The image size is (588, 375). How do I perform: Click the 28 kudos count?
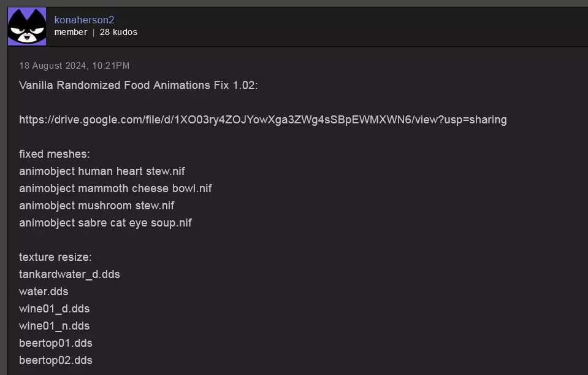(118, 33)
